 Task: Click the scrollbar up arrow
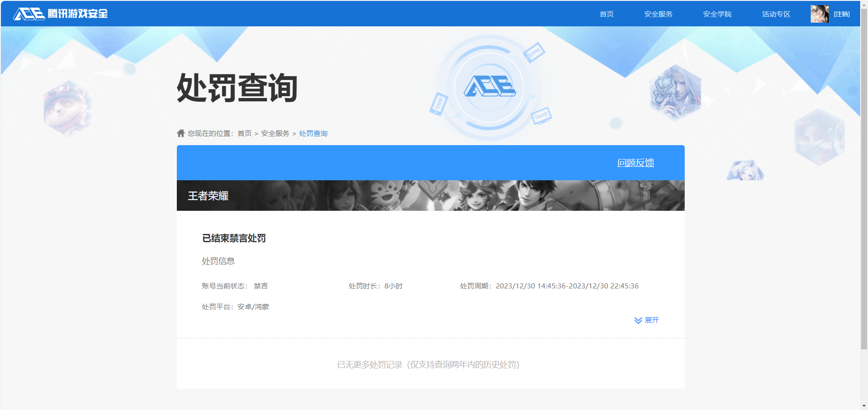(864, 4)
